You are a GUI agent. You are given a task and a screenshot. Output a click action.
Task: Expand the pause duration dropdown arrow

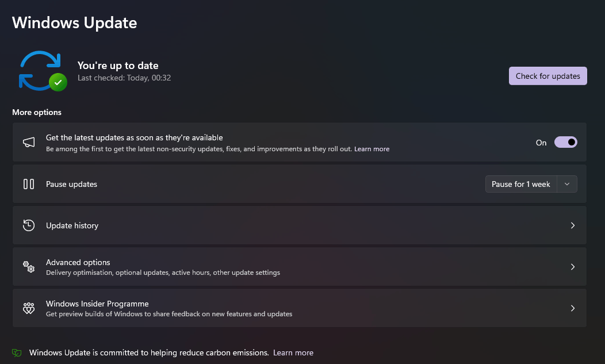[x=567, y=184]
